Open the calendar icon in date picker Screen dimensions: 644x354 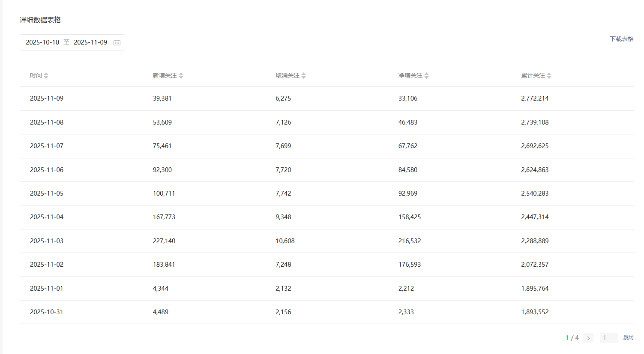pyautogui.click(x=117, y=42)
